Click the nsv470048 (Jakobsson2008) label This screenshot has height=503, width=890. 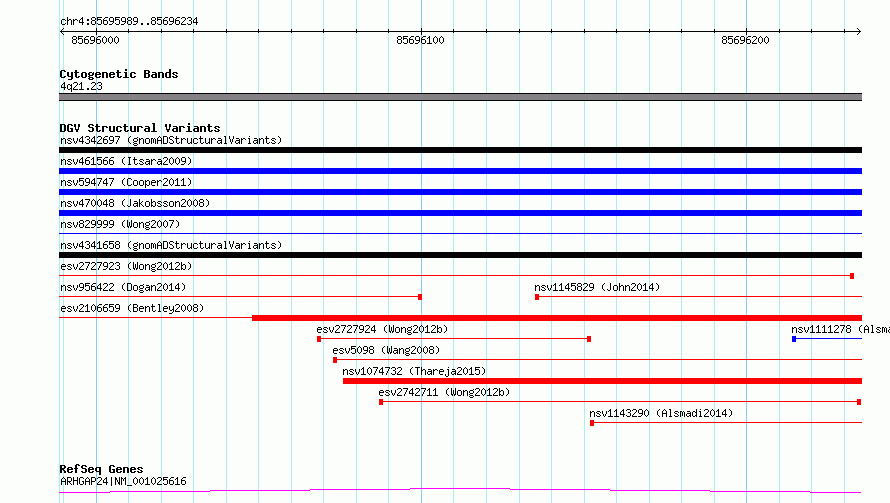click(x=135, y=203)
